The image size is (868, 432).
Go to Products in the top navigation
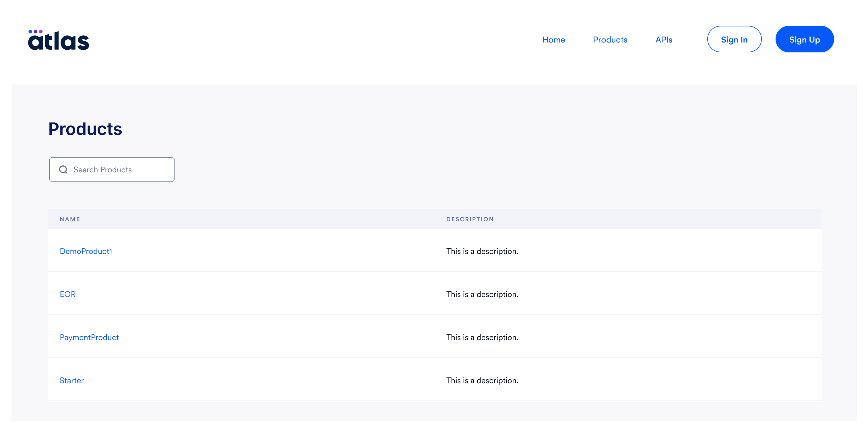tap(610, 40)
